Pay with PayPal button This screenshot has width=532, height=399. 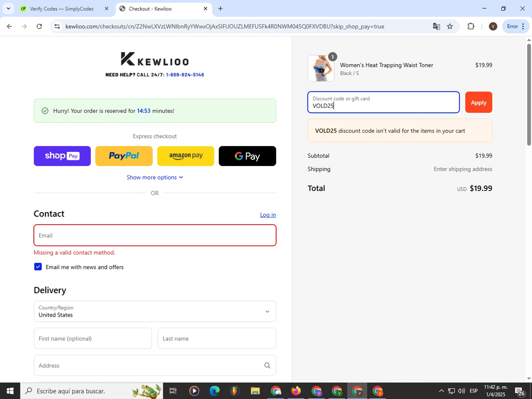[124, 156]
